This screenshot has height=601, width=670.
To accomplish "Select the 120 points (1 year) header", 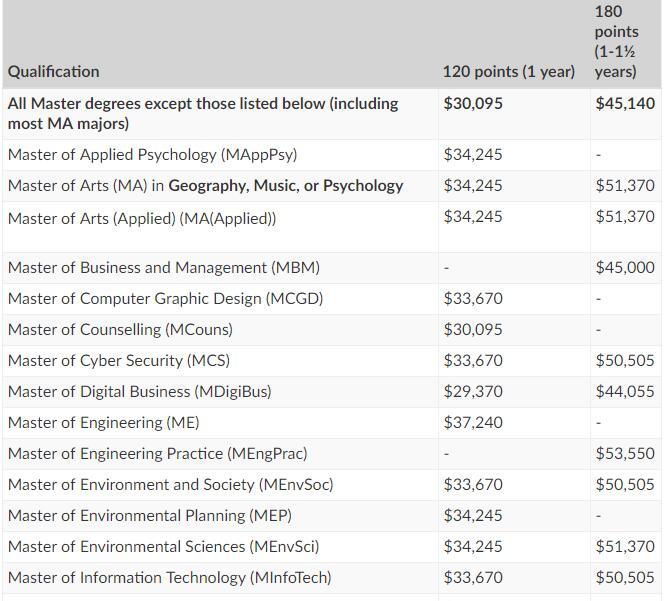I will click(508, 71).
